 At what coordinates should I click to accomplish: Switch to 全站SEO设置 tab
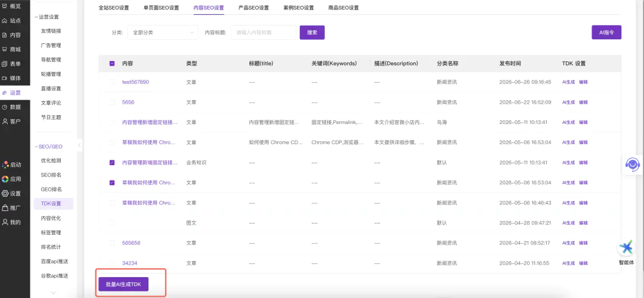click(x=114, y=8)
